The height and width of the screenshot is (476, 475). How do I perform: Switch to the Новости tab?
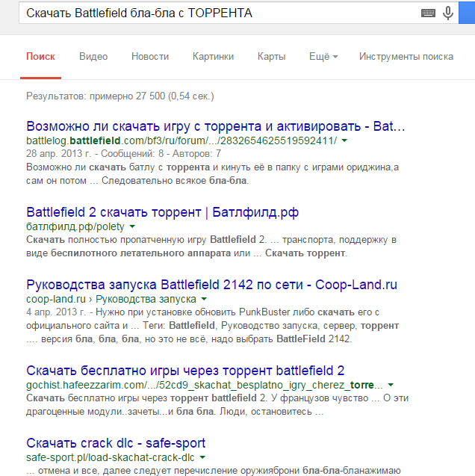coord(150,57)
